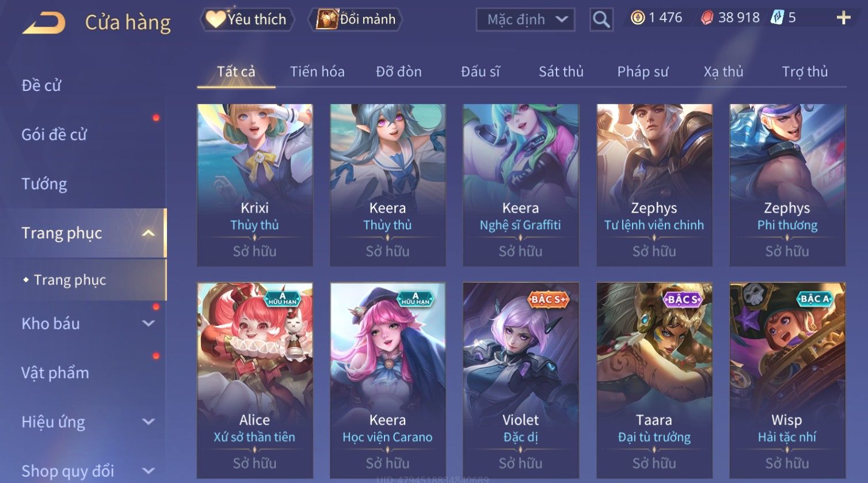Open Yêu thích favorites heart button
The height and width of the screenshot is (483, 868).
click(x=248, y=20)
